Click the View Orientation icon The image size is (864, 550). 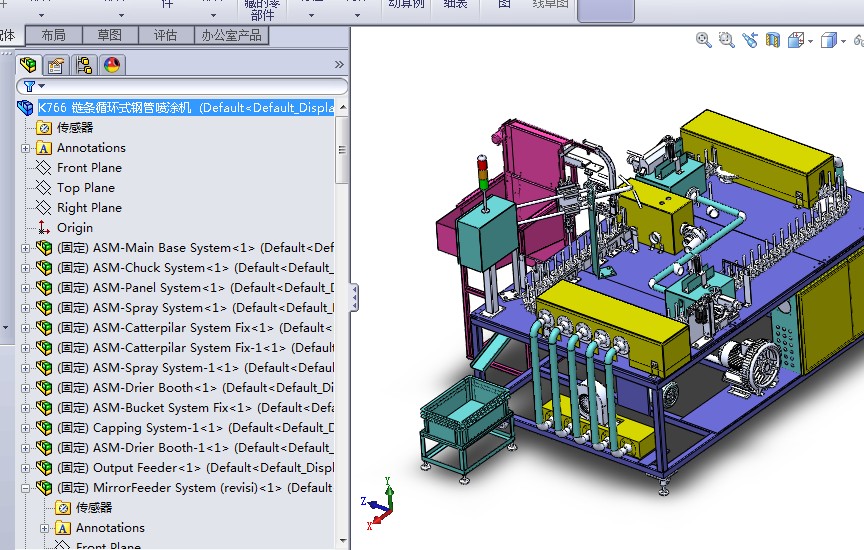tap(796, 40)
